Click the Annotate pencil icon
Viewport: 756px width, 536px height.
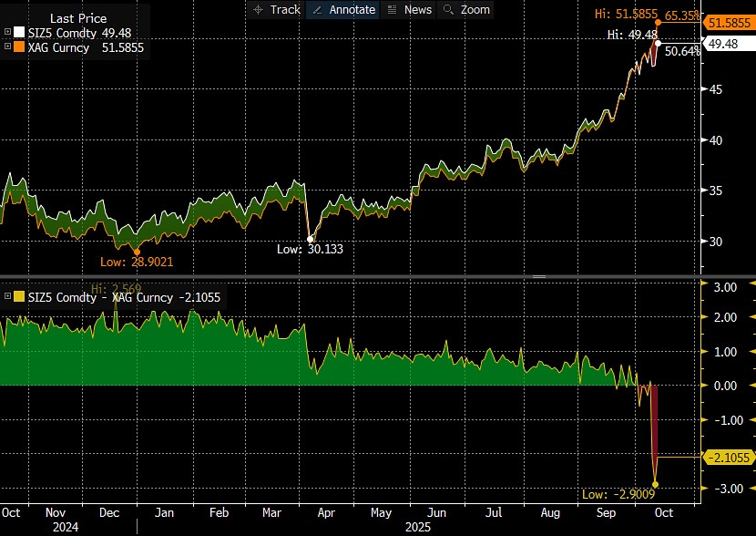[317, 10]
